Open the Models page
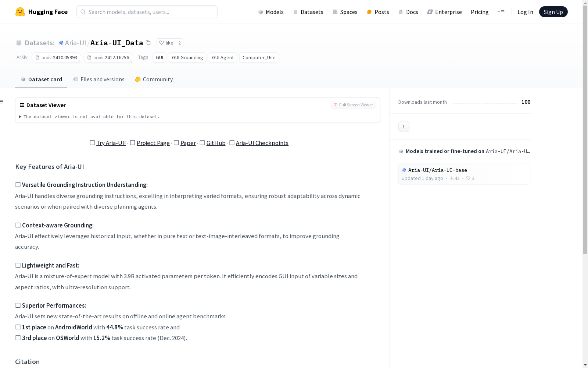Image resolution: width=588 pixels, height=368 pixels. pyautogui.click(x=271, y=12)
